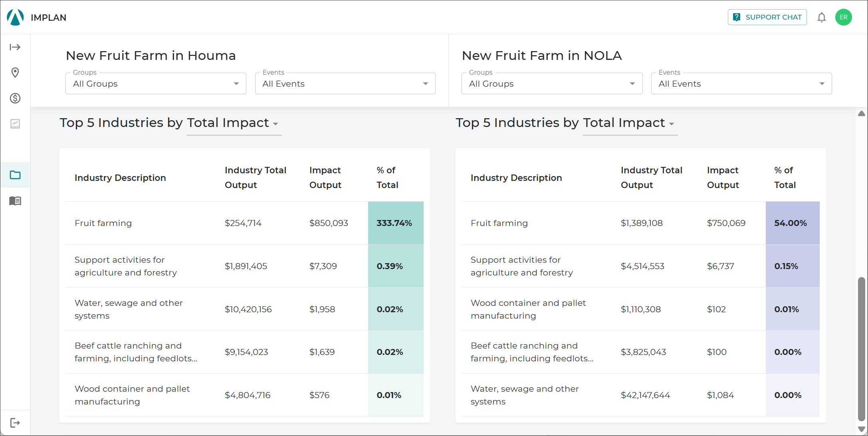Click the vertical scrollbar thumb

862,349
